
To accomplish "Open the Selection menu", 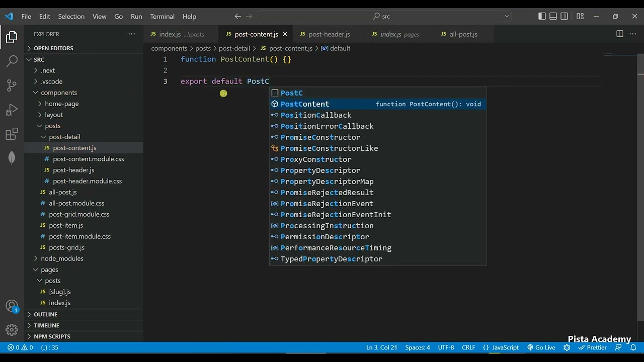I will pos(71,16).
